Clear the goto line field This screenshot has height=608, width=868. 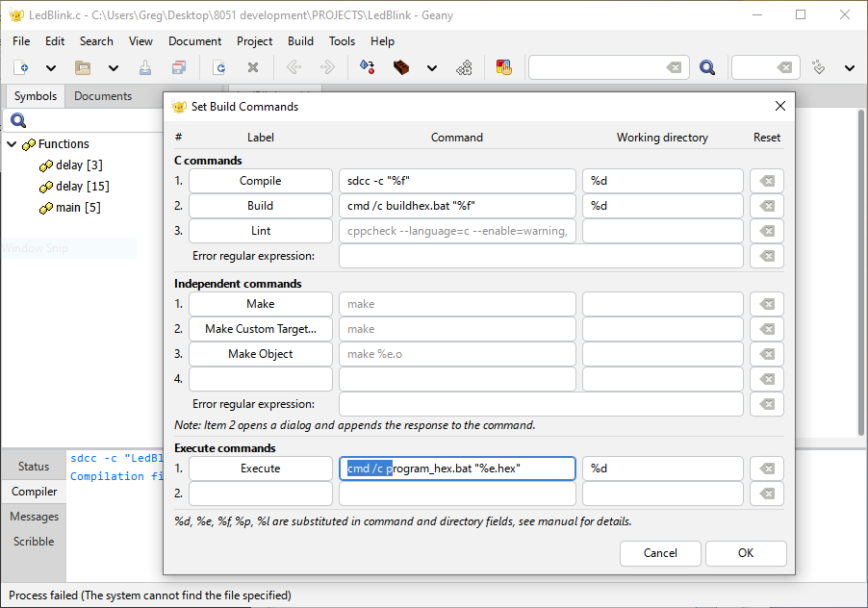point(784,67)
